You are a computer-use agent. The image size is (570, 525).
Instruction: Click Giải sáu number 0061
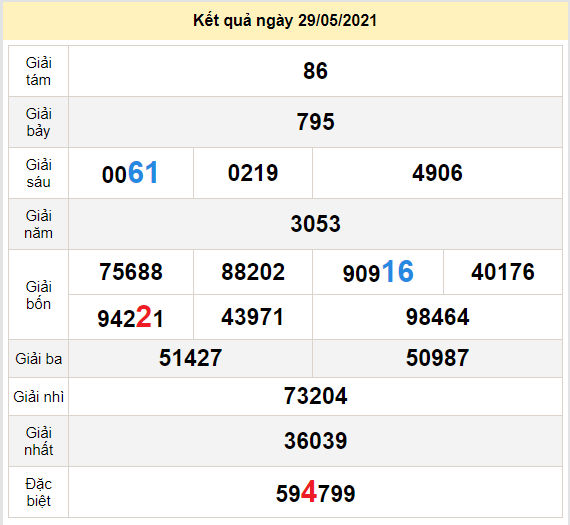[x=130, y=173]
